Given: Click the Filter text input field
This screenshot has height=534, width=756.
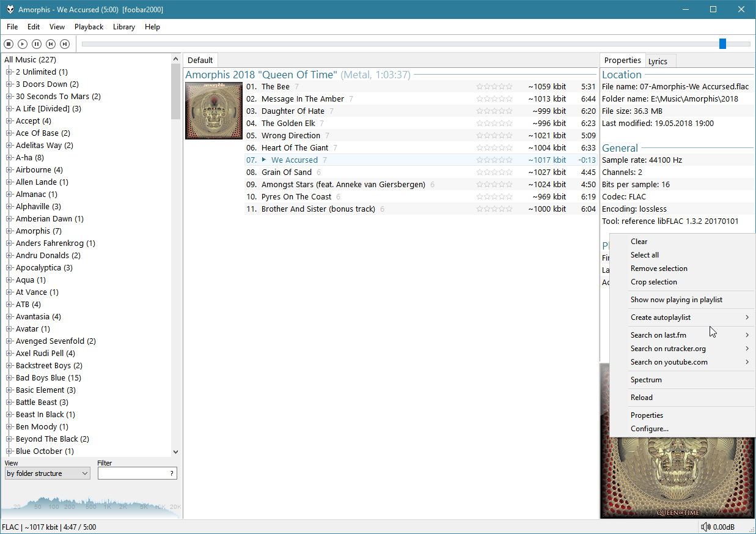Looking at the screenshot, I should [x=133, y=473].
